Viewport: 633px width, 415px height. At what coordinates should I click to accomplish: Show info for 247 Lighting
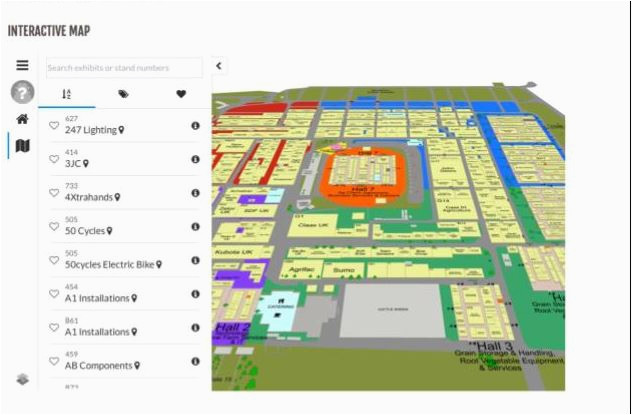pos(195,126)
